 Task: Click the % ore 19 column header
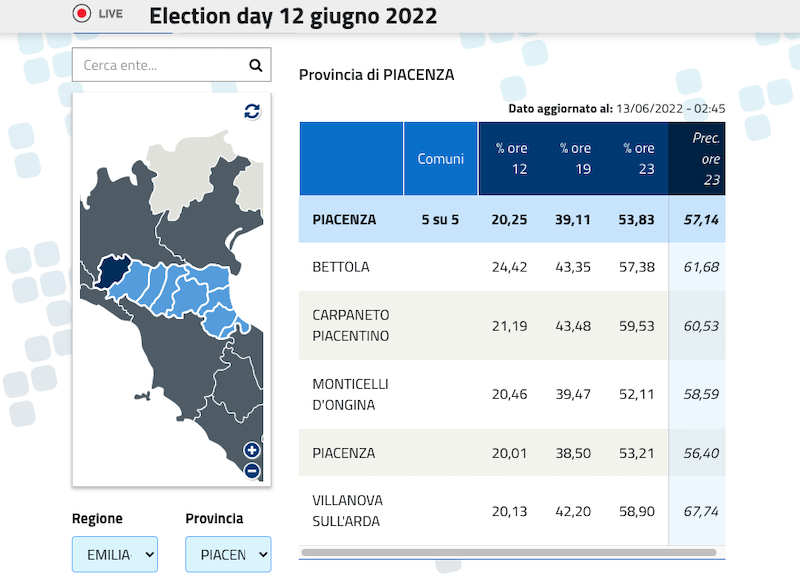pos(575,159)
